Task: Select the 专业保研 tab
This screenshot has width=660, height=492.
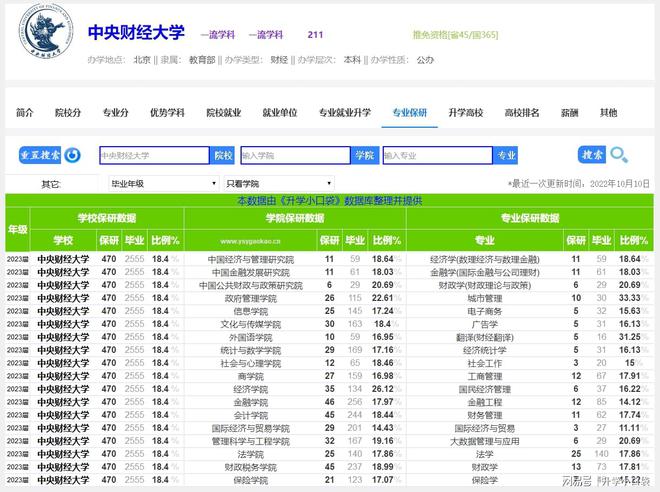Action: [x=410, y=112]
